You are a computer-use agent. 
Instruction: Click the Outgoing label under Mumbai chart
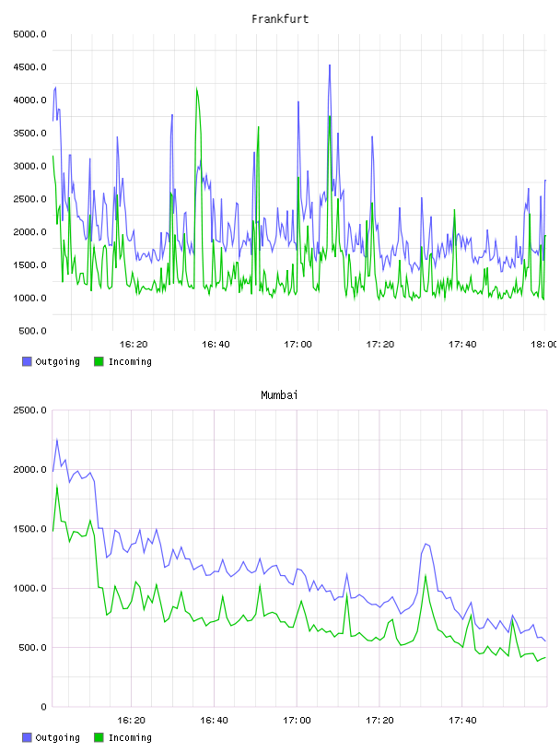57,738
